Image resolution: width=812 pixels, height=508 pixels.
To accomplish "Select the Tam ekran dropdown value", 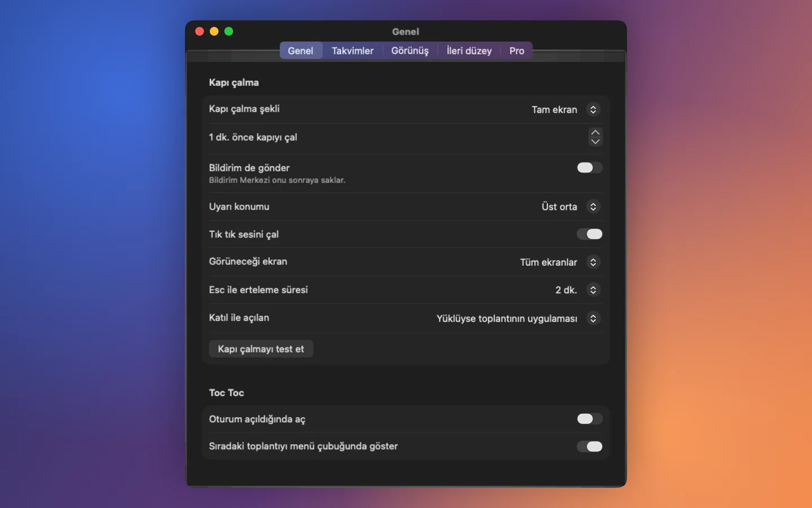I will coord(554,110).
